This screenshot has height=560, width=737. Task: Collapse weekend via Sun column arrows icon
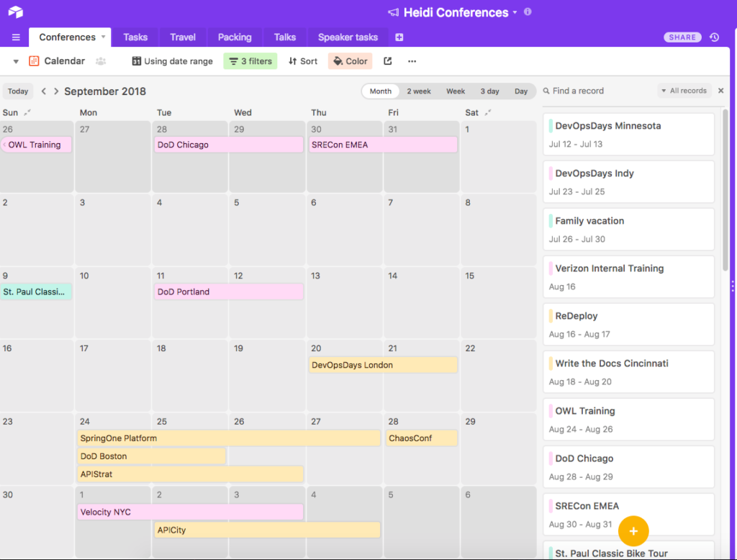coord(27,112)
